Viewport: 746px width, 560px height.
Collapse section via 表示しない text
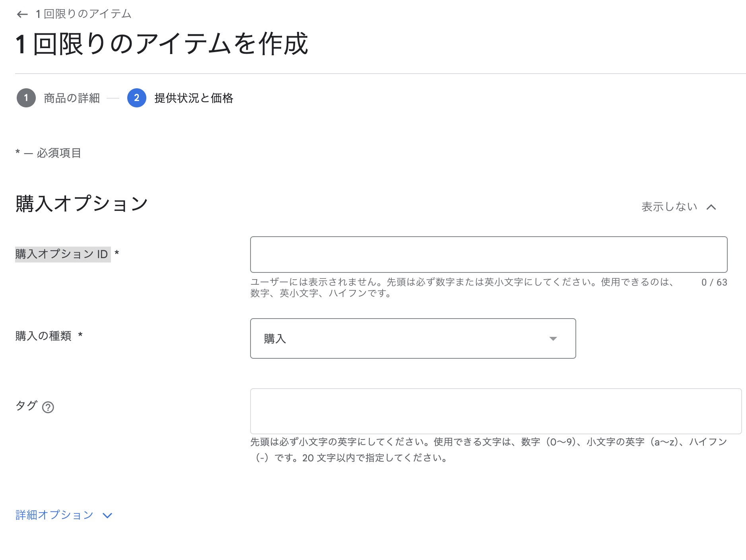[669, 207]
